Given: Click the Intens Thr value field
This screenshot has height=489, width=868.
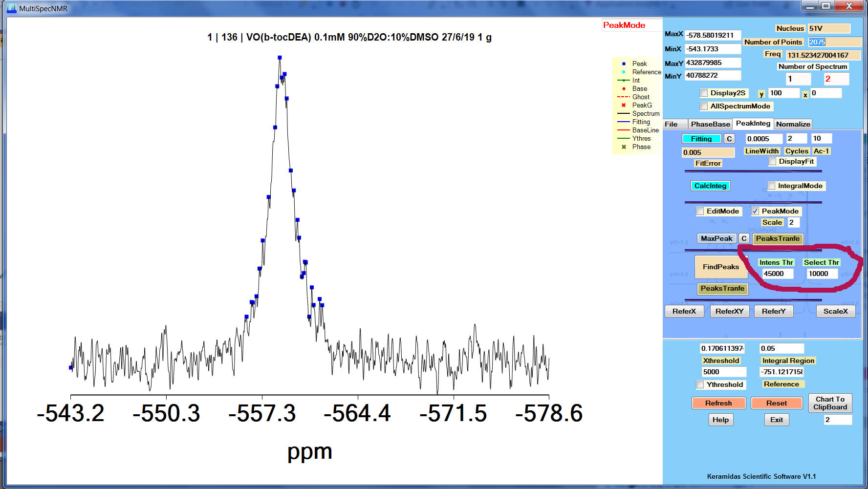Looking at the screenshot, I should click(x=777, y=274).
